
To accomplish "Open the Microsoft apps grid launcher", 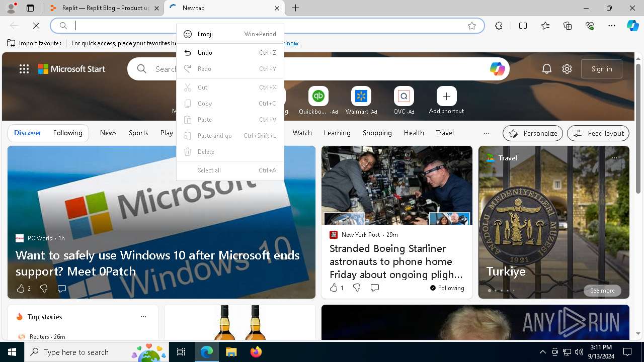I will (x=24, y=69).
